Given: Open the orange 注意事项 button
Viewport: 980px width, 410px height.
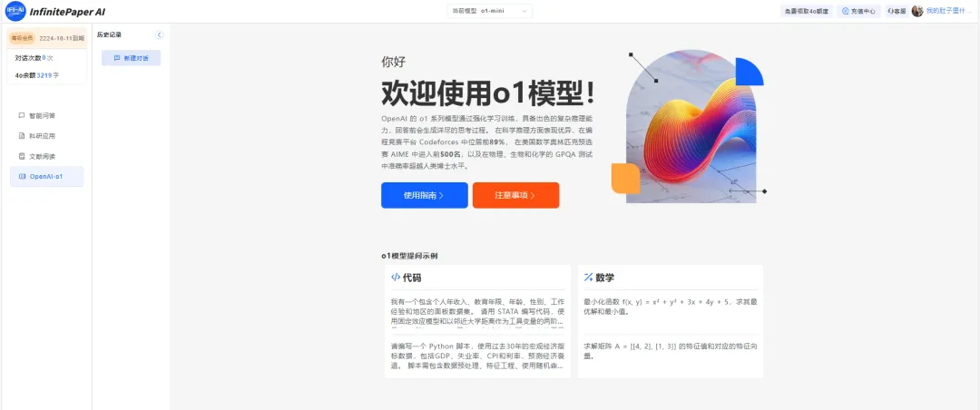Looking at the screenshot, I should click(x=515, y=195).
